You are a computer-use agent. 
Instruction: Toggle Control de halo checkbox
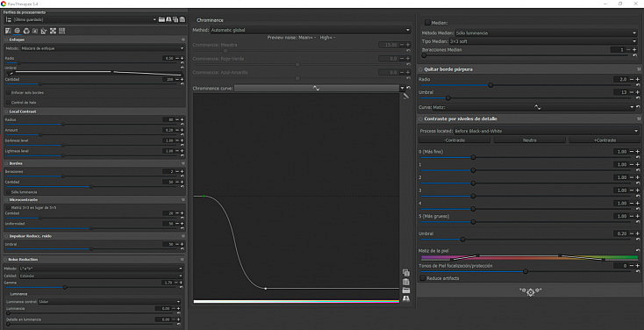pos(9,102)
